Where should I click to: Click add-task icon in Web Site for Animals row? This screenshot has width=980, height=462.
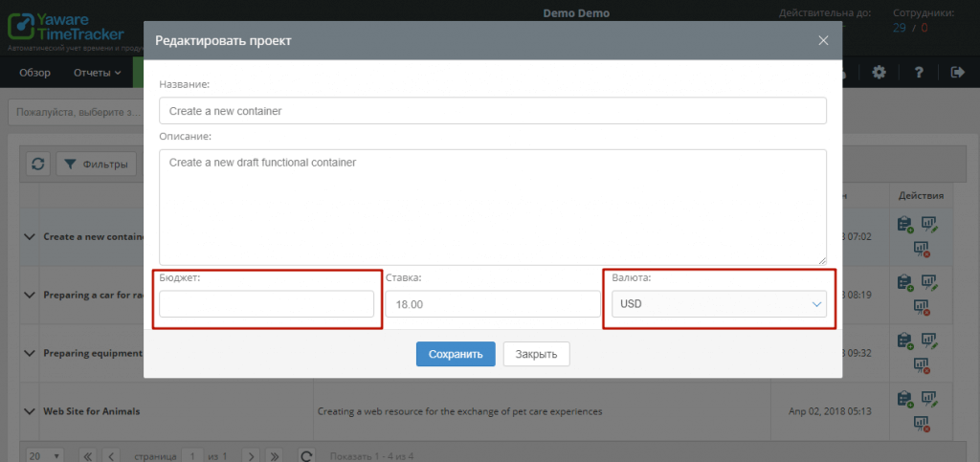904,399
